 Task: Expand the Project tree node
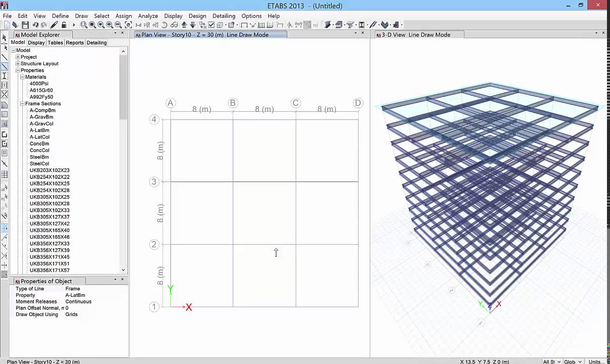(x=18, y=57)
